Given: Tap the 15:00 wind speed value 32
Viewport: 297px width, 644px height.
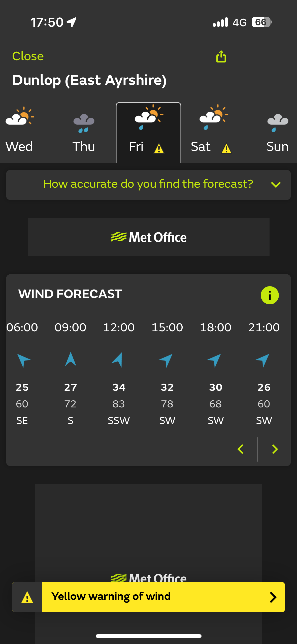Looking at the screenshot, I should pyautogui.click(x=167, y=387).
